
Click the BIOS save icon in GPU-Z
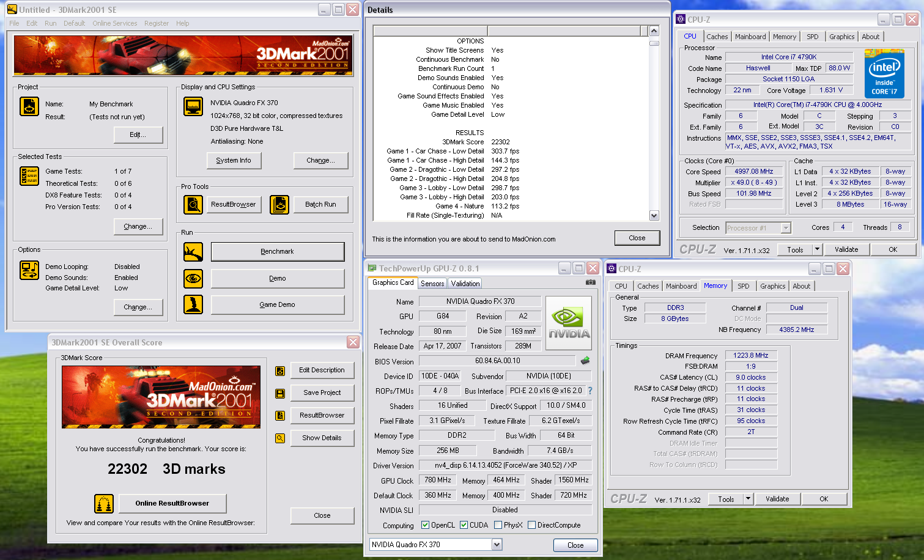585,361
